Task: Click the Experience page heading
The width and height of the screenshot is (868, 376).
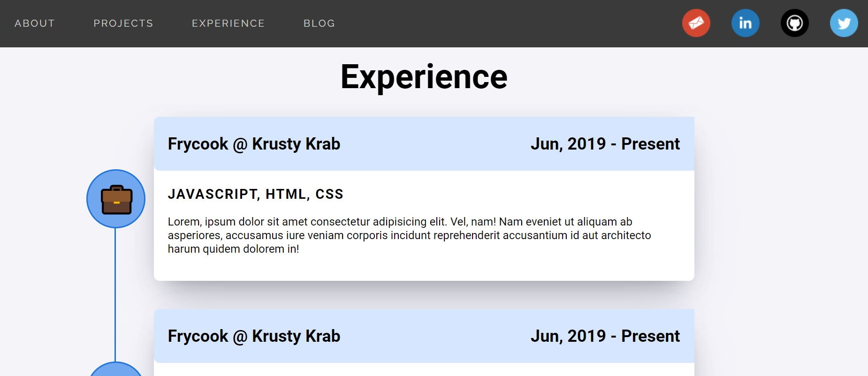Action: [424, 77]
